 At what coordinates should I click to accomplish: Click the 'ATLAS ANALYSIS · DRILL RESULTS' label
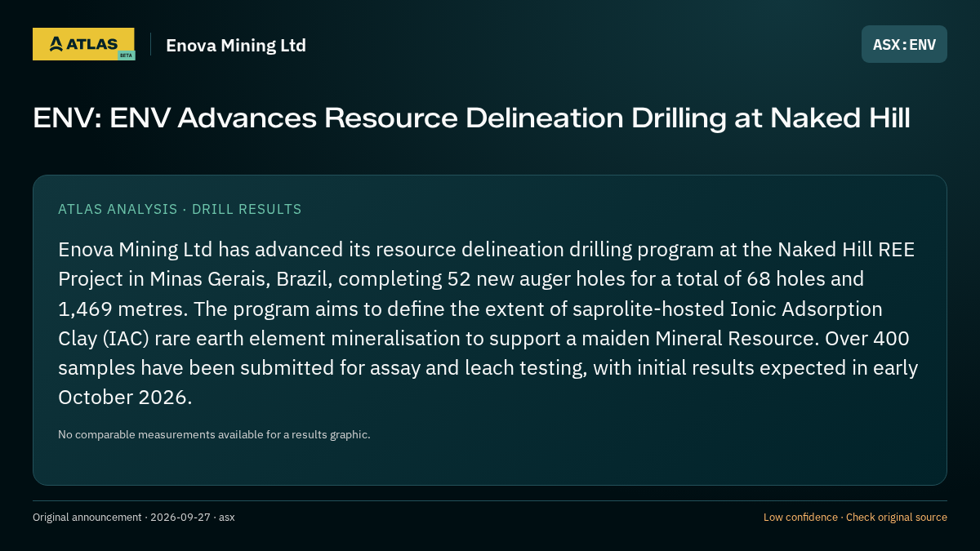pyautogui.click(x=180, y=209)
